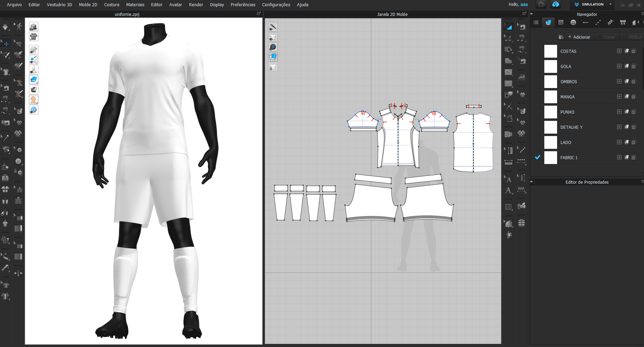Open the Costura menu

tap(111, 5)
